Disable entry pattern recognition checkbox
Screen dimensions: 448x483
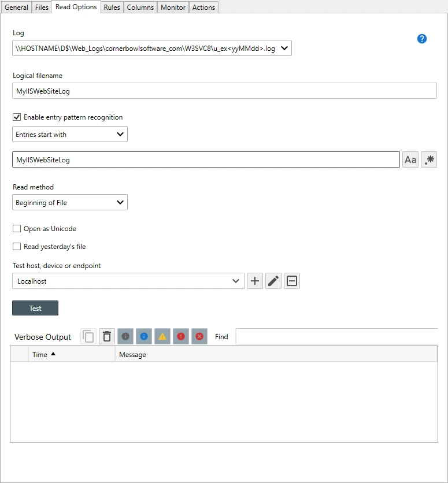click(17, 117)
